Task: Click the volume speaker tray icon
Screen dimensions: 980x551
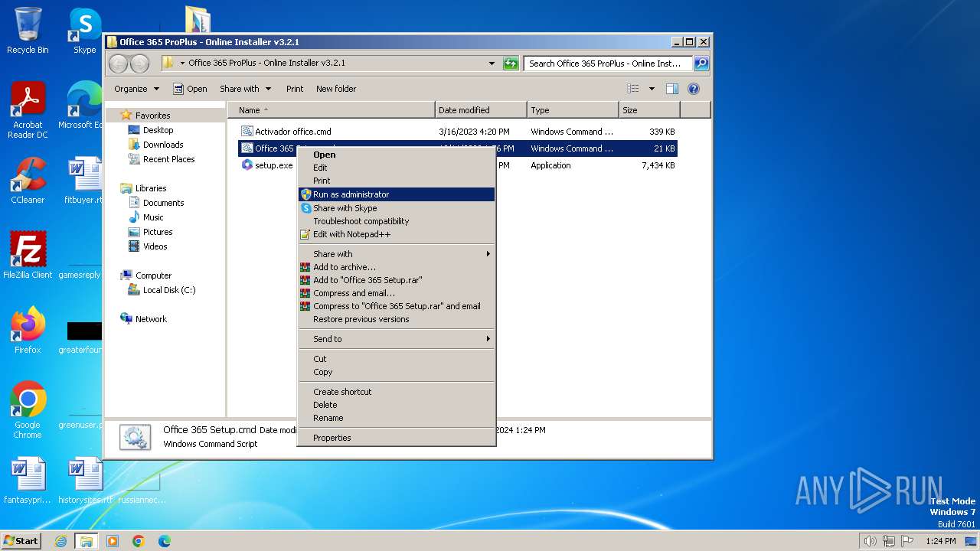Action: click(870, 541)
